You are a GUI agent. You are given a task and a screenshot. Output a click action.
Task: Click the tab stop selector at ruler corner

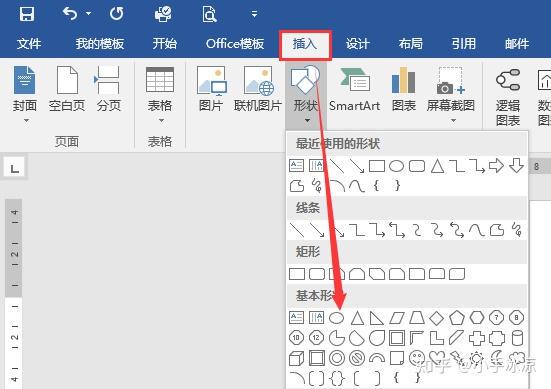coord(14,168)
